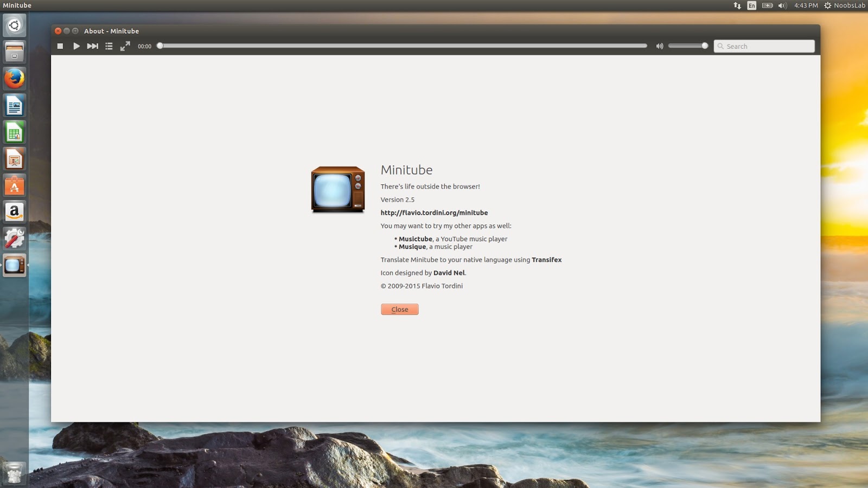Click the '© 2009-2015 Flavio Tordini' copyright text
This screenshot has width=868, height=488.
tap(422, 286)
